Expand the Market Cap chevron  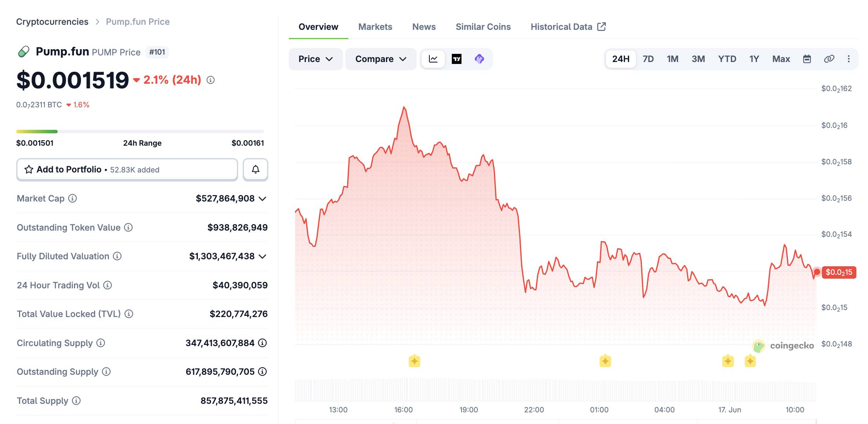point(262,199)
